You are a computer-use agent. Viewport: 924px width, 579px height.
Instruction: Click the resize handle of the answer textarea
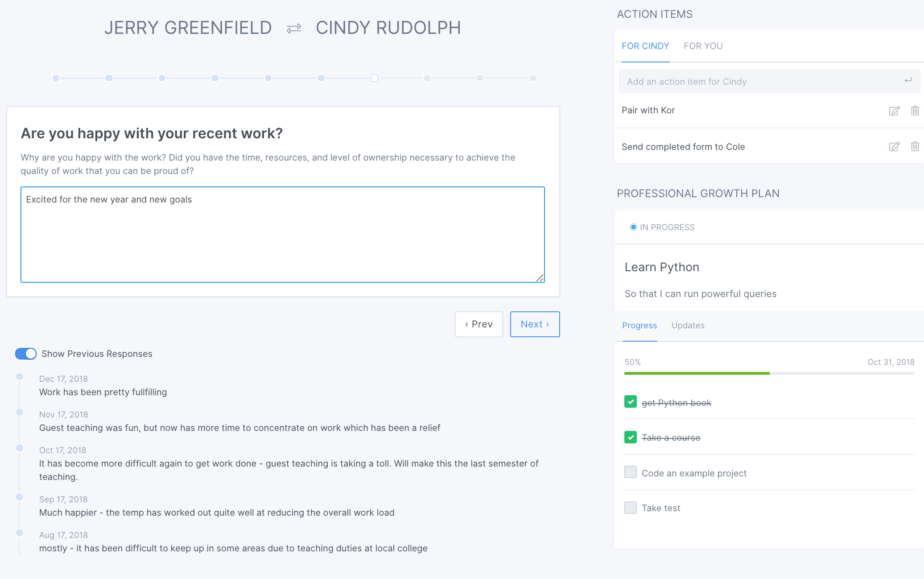pos(540,278)
